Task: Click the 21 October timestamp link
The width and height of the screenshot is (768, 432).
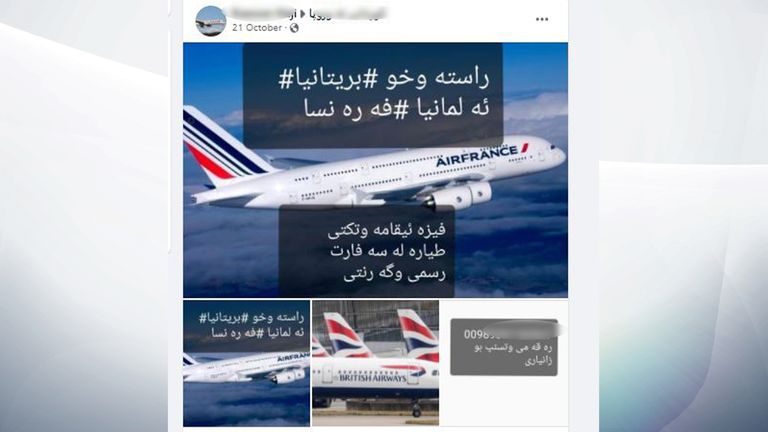Action: [x=257, y=28]
